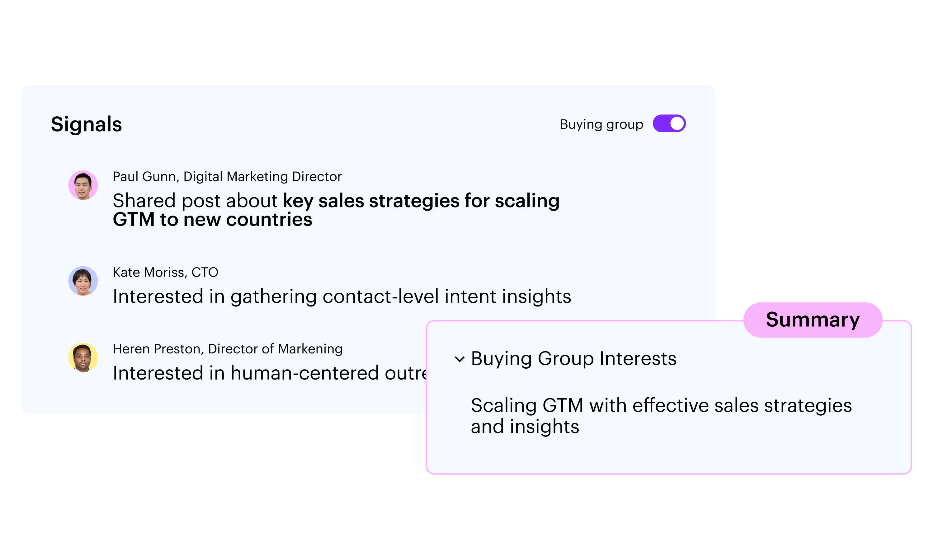The height and width of the screenshot is (560, 934).
Task: Click the 'Scaling GTM with effective sales strategies' summary
Action: point(661,406)
